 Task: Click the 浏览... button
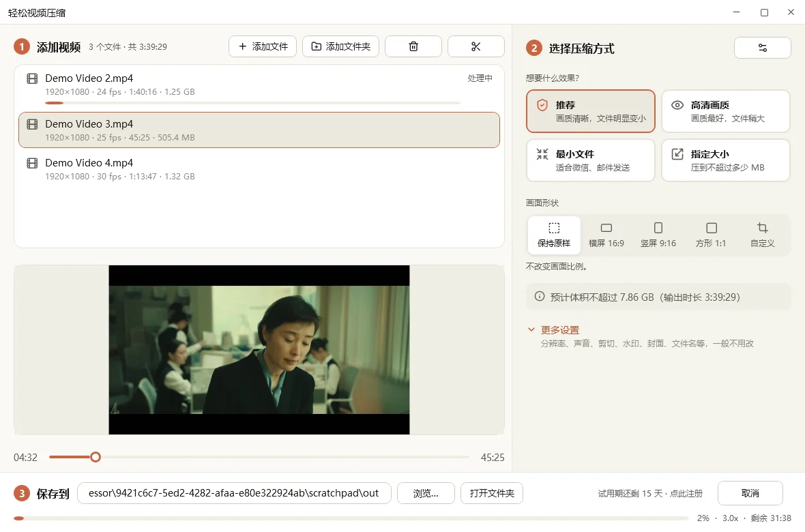[426, 494]
